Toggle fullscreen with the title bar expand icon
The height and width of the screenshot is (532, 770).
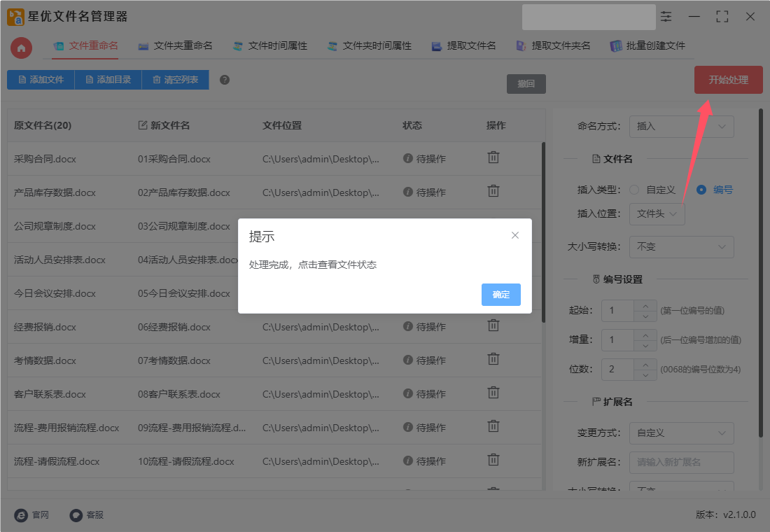tap(722, 17)
